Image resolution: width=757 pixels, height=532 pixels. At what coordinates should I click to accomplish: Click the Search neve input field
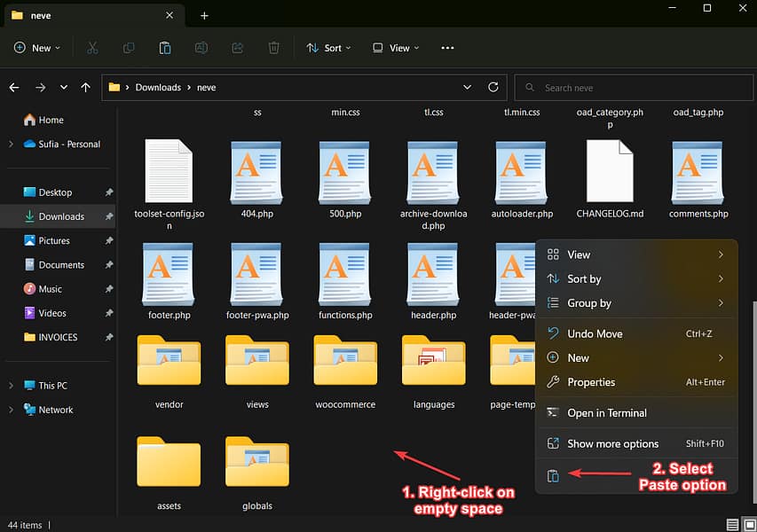click(630, 88)
